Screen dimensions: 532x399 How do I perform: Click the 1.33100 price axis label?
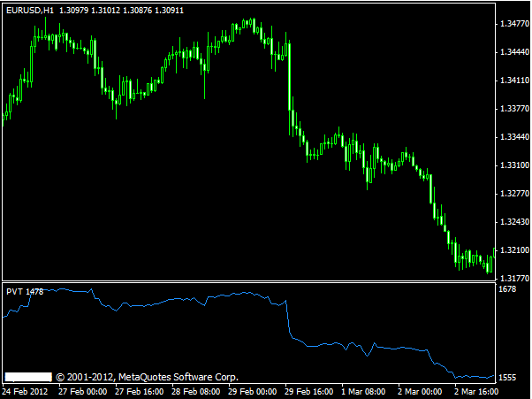point(514,165)
